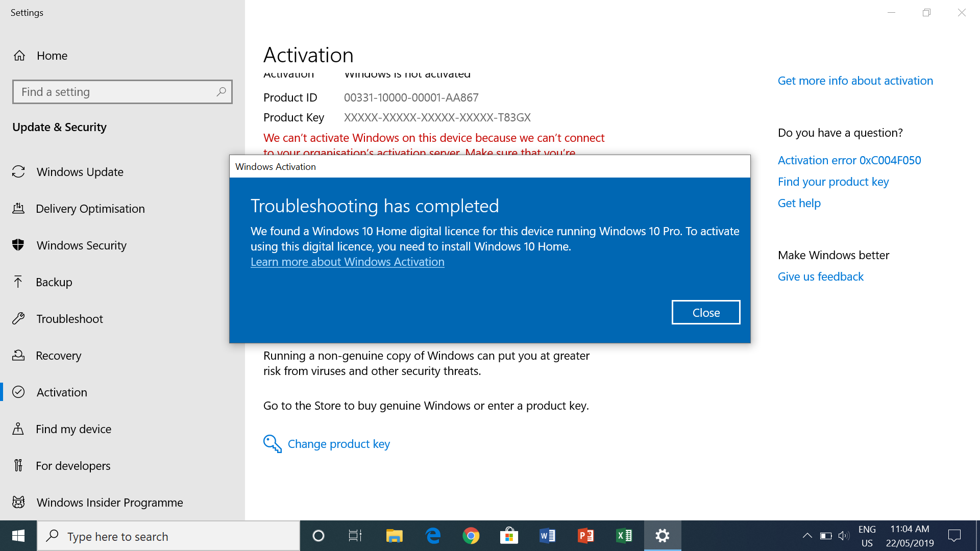Viewport: 980px width, 551px height.
Task: Open Microsoft Store from the taskbar
Action: (509, 536)
